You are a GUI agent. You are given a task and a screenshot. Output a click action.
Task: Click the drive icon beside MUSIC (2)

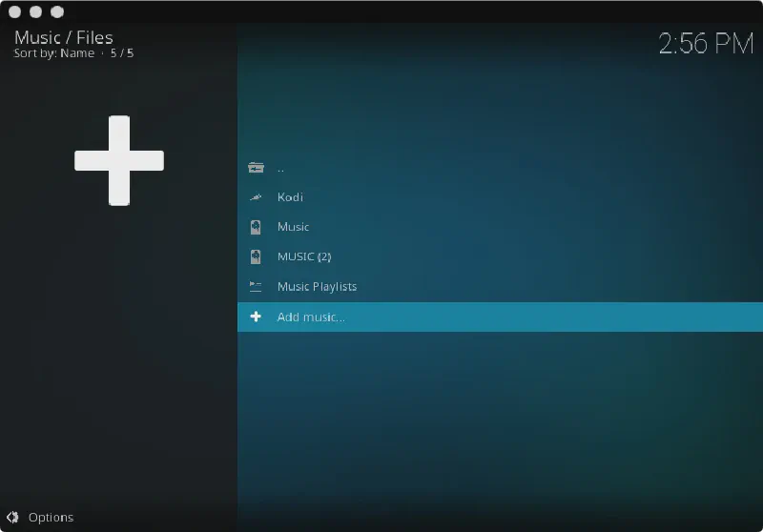pos(256,256)
